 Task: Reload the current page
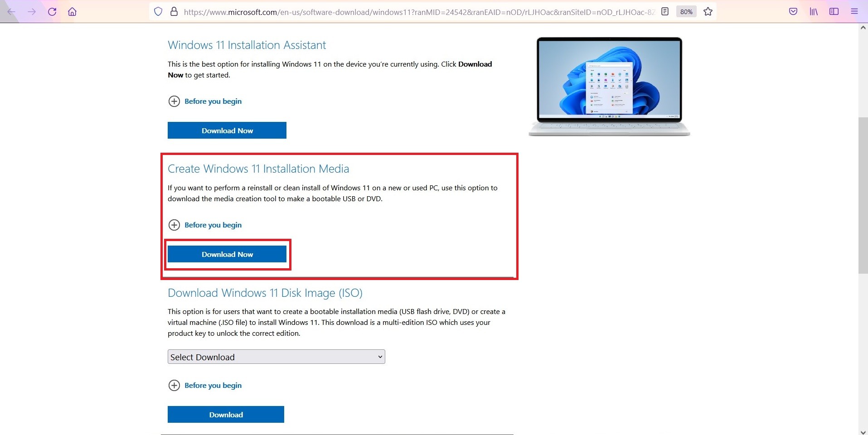(x=52, y=12)
